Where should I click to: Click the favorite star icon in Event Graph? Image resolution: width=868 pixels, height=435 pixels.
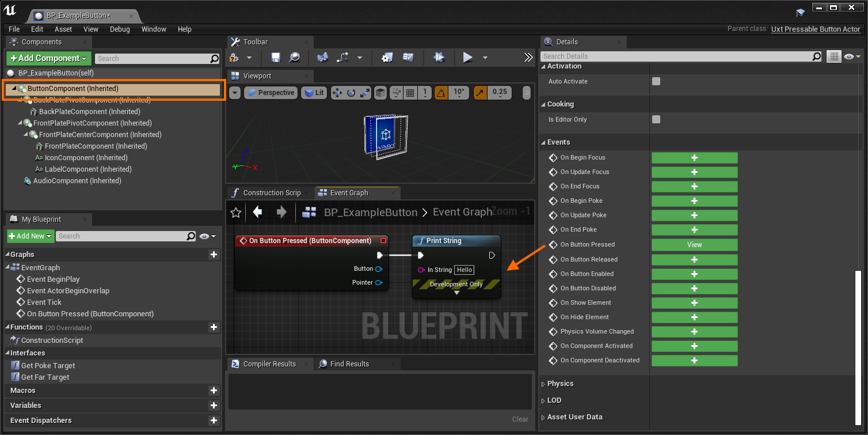click(235, 213)
